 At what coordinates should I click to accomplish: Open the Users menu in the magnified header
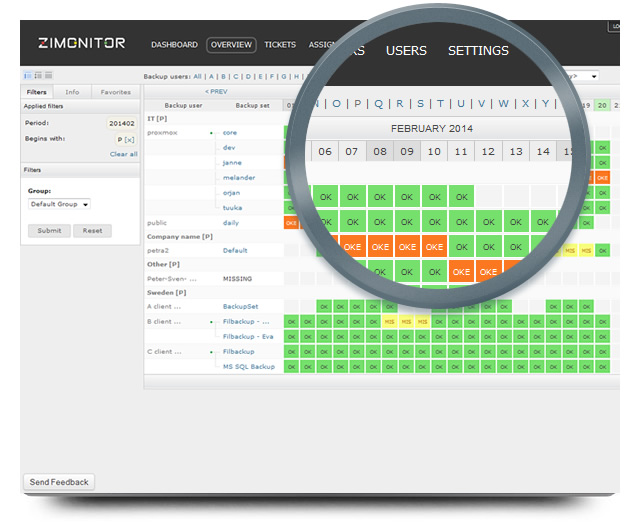pos(406,51)
